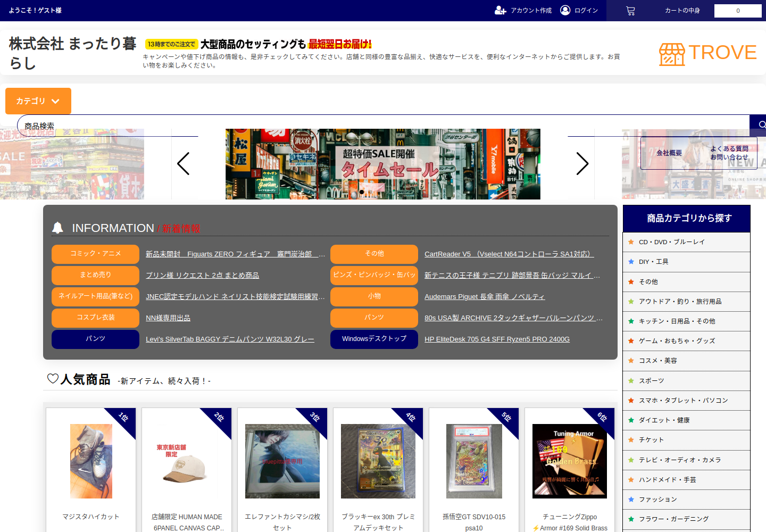Open Audemars Piguet 長傘 link
766x532 pixels.
point(485,297)
